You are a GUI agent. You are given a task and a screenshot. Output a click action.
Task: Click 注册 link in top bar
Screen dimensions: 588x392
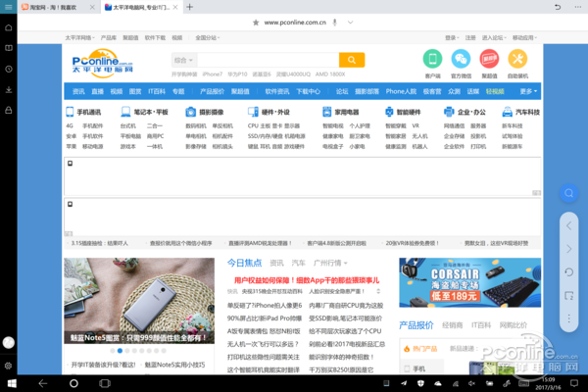click(470, 38)
